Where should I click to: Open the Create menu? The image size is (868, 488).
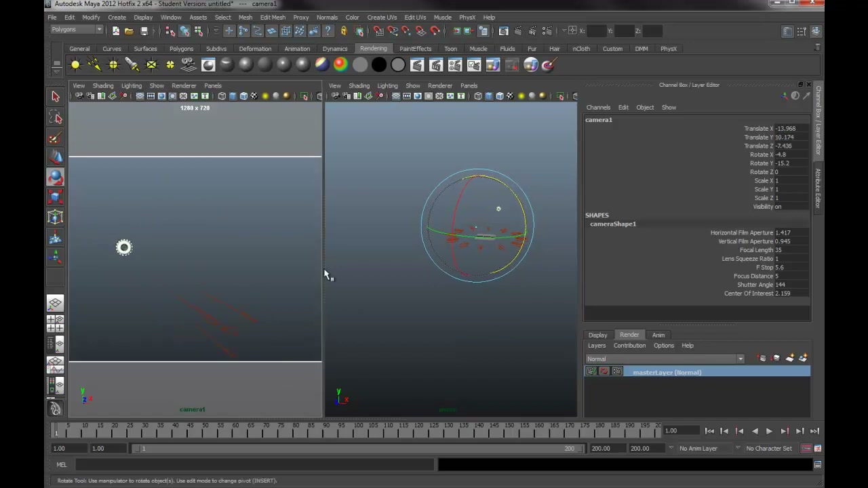click(117, 18)
